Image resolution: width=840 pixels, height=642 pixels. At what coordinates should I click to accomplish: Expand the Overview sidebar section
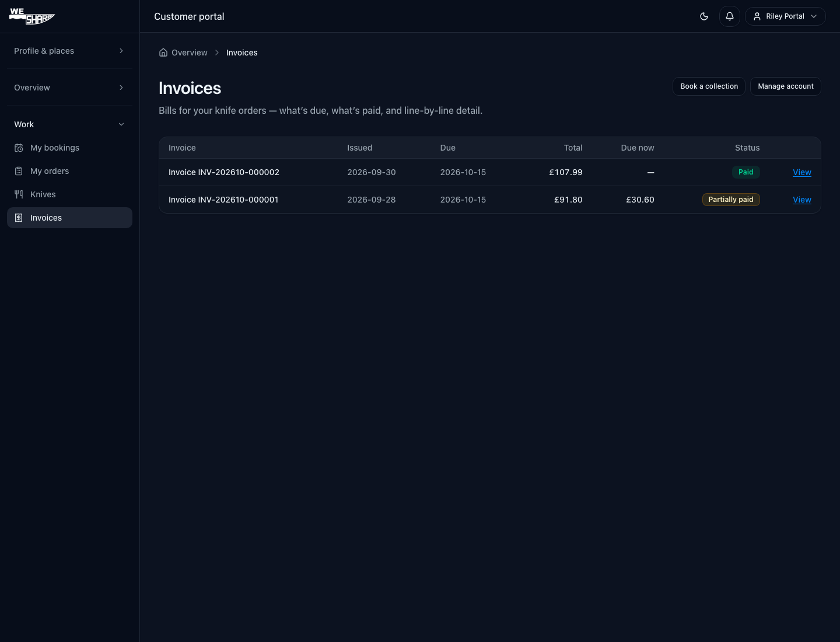pyautogui.click(x=69, y=88)
